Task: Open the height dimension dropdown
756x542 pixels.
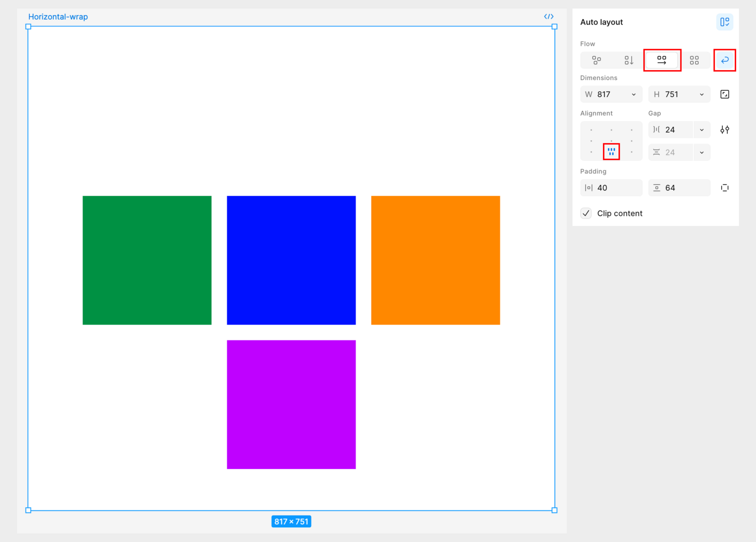Action: [702, 94]
